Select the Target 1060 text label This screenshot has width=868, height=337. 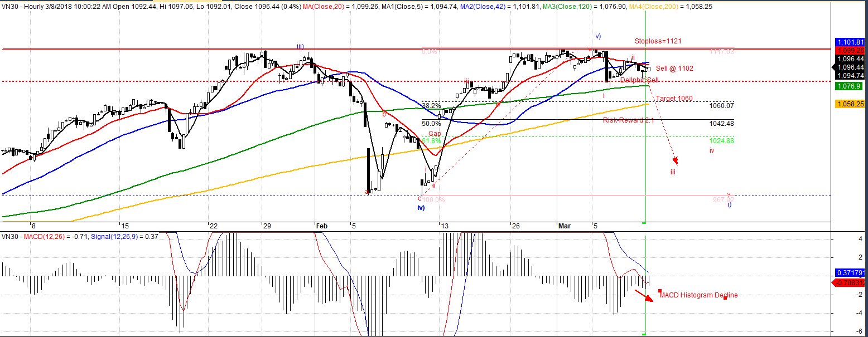tap(674, 99)
